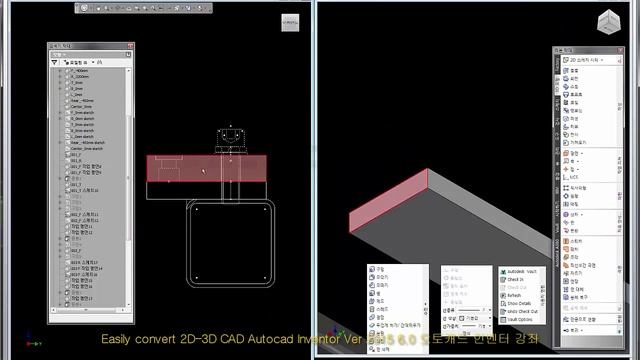Select the 구멍 (Hole) tool in the modify panel

(x=377, y=269)
